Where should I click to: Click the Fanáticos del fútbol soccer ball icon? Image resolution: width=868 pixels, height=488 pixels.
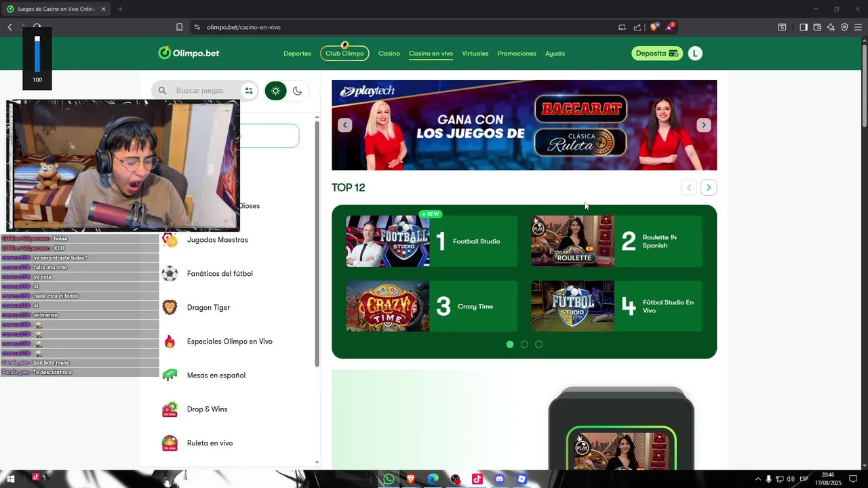(170, 274)
